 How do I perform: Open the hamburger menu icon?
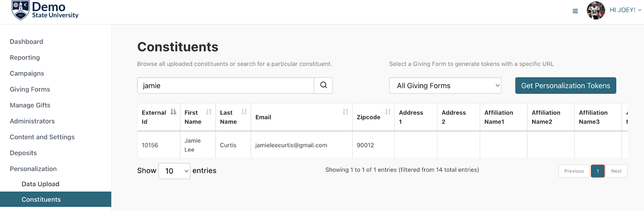tap(575, 11)
